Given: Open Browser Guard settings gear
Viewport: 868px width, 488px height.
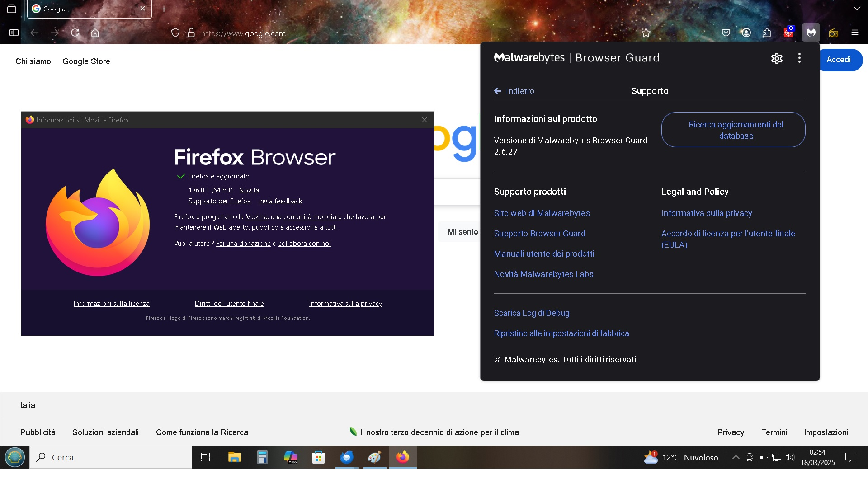Looking at the screenshot, I should (x=777, y=58).
